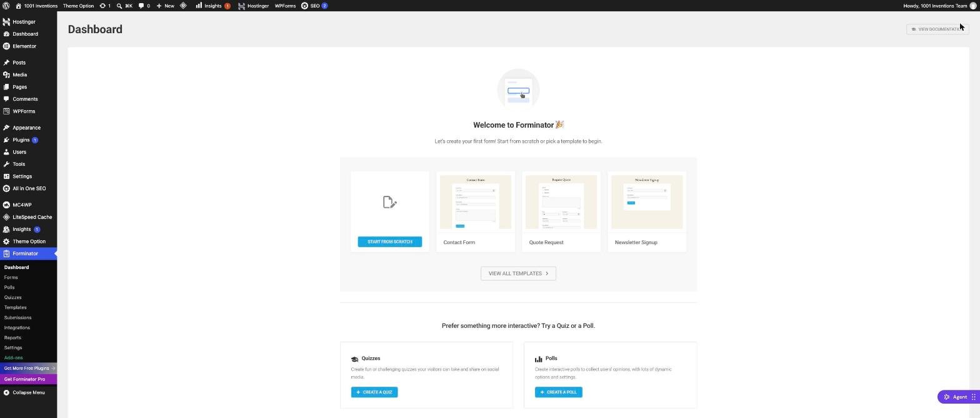Click Get More Free Plugins link
The height and width of the screenshot is (418, 980).
(x=28, y=368)
